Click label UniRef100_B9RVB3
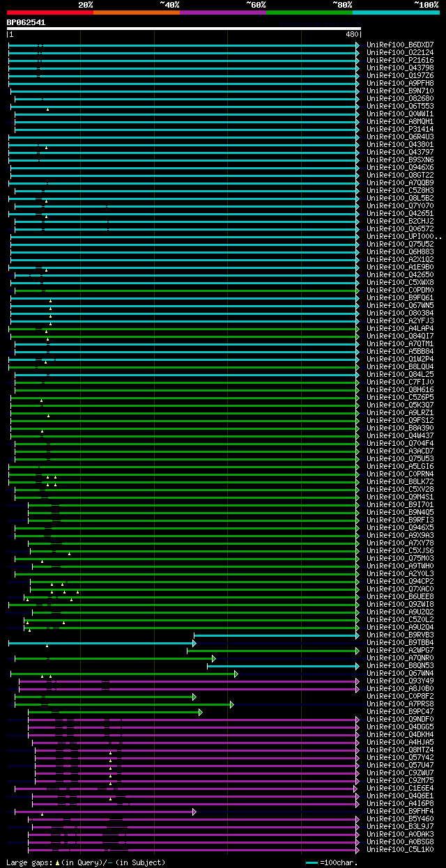Screen dimensions: 446x868 click(401, 635)
